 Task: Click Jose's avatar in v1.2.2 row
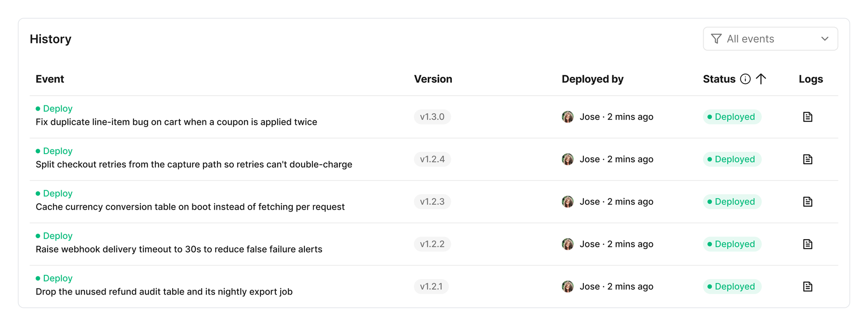pyautogui.click(x=568, y=244)
